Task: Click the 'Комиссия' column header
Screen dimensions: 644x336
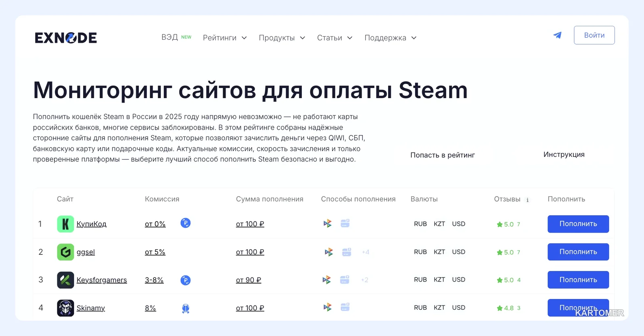Action: 162,199
